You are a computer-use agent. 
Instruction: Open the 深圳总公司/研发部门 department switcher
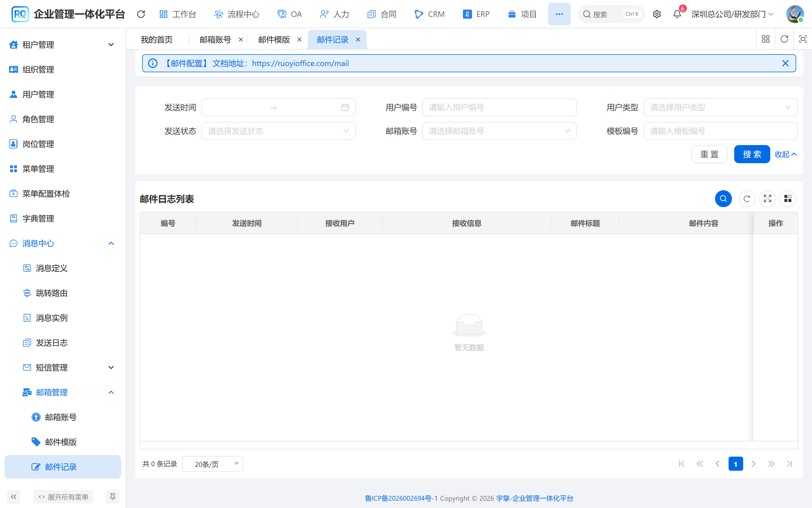pos(732,14)
